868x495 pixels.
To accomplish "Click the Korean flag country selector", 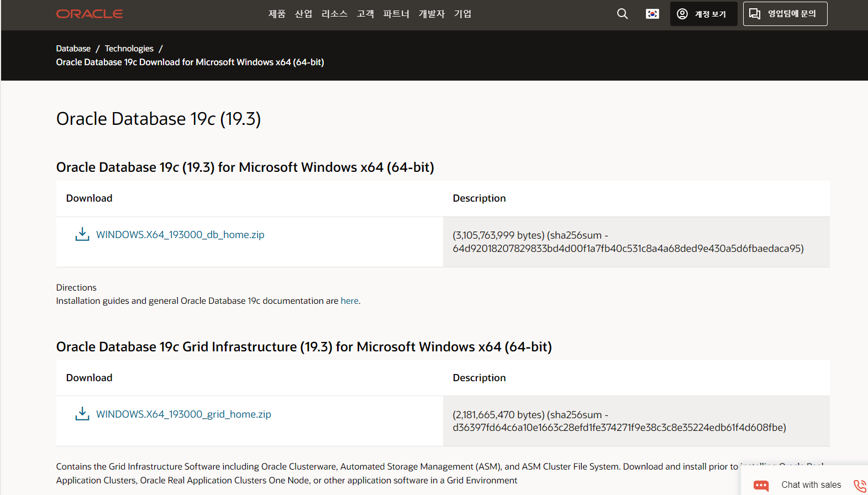I will tap(653, 14).
